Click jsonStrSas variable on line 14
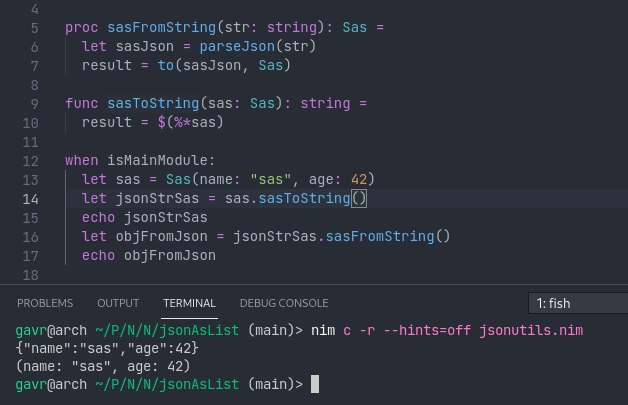The image size is (628, 405). (x=157, y=198)
